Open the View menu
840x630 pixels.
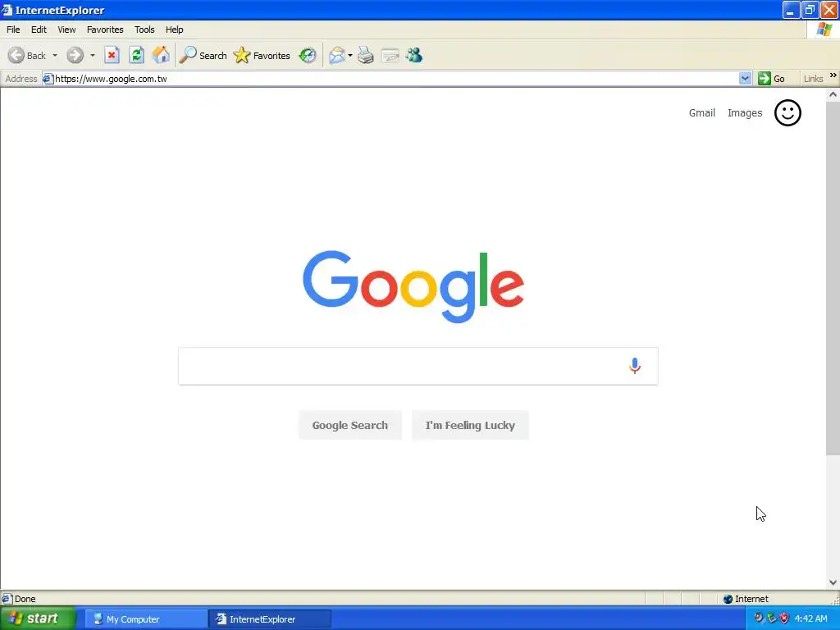click(66, 30)
